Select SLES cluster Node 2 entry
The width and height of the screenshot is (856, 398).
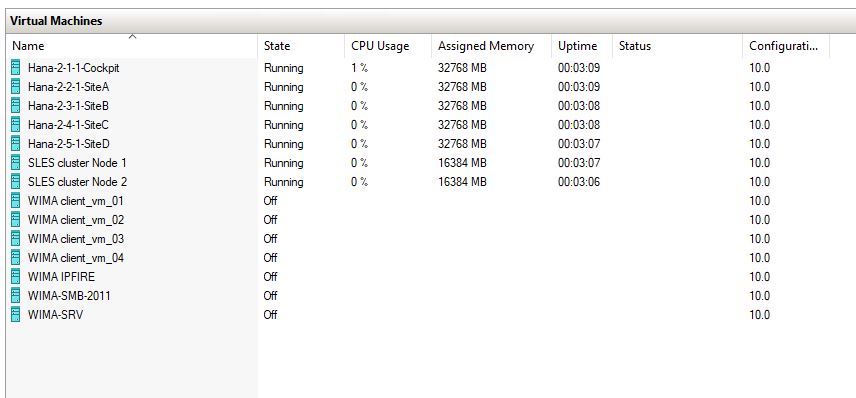coord(78,182)
